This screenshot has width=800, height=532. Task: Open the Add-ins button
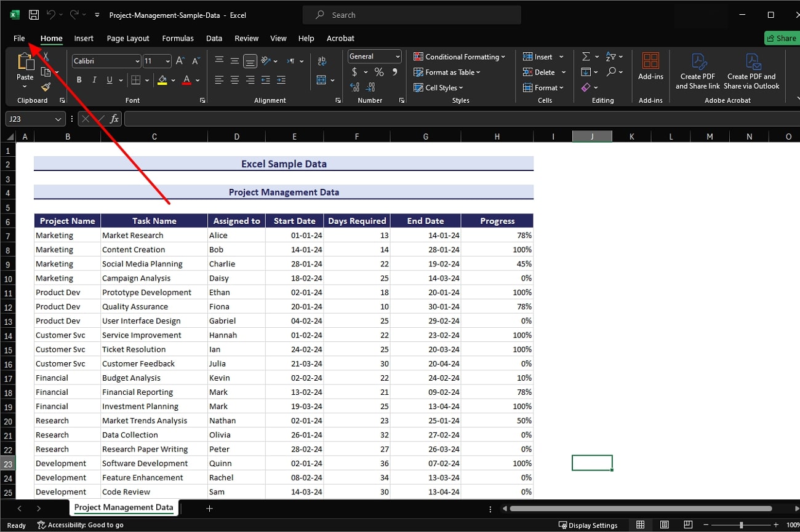[x=650, y=67]
